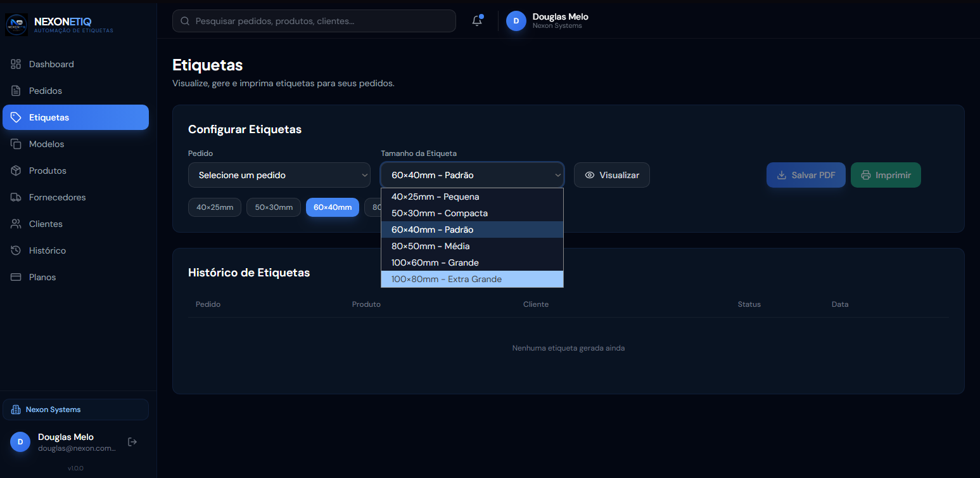Image resolution: width=980 pixels, height=478 pixels.
Task: Navigate to Produtos
Action: 75,171
